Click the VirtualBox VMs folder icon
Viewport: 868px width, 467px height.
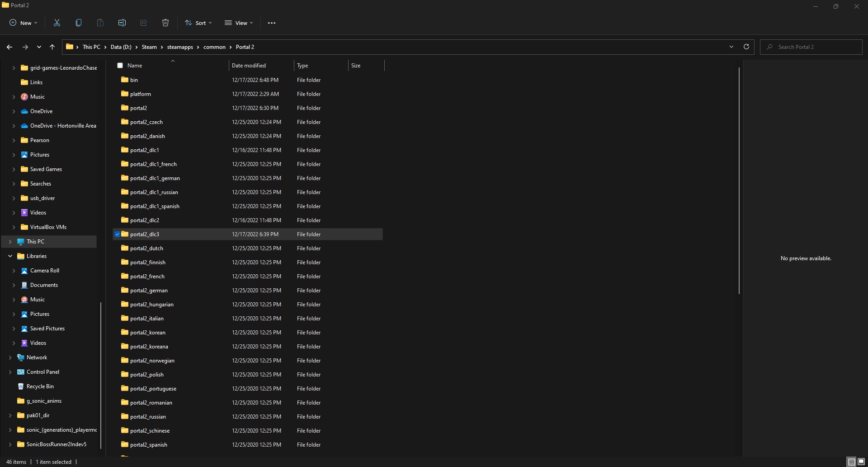coord(24,227)
